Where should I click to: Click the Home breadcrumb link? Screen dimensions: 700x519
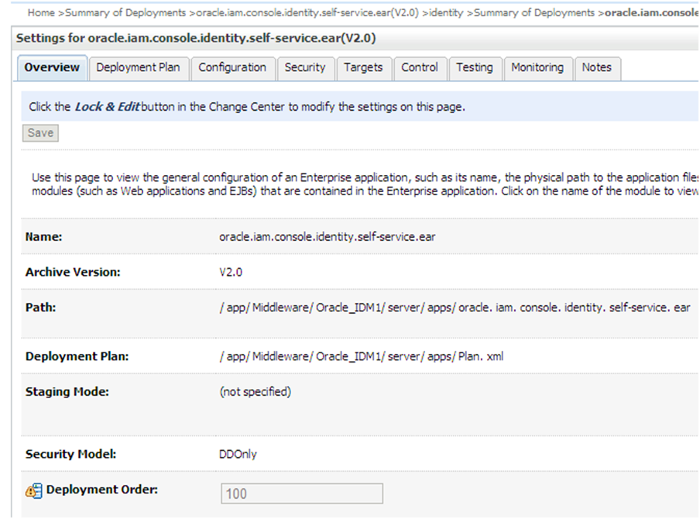(41, 12)
